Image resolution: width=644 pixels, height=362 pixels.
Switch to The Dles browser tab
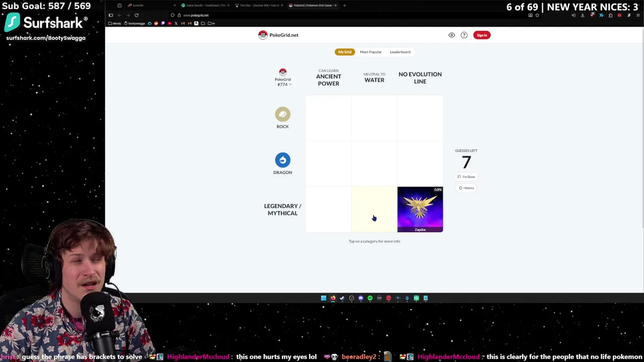click(259, 5)
